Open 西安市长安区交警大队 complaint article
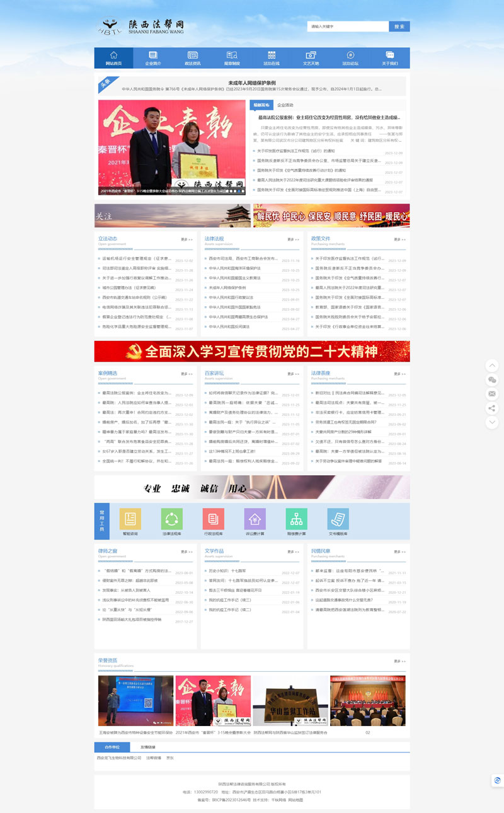This screenshot has width=504, height=813. click(x=350, y=590)
